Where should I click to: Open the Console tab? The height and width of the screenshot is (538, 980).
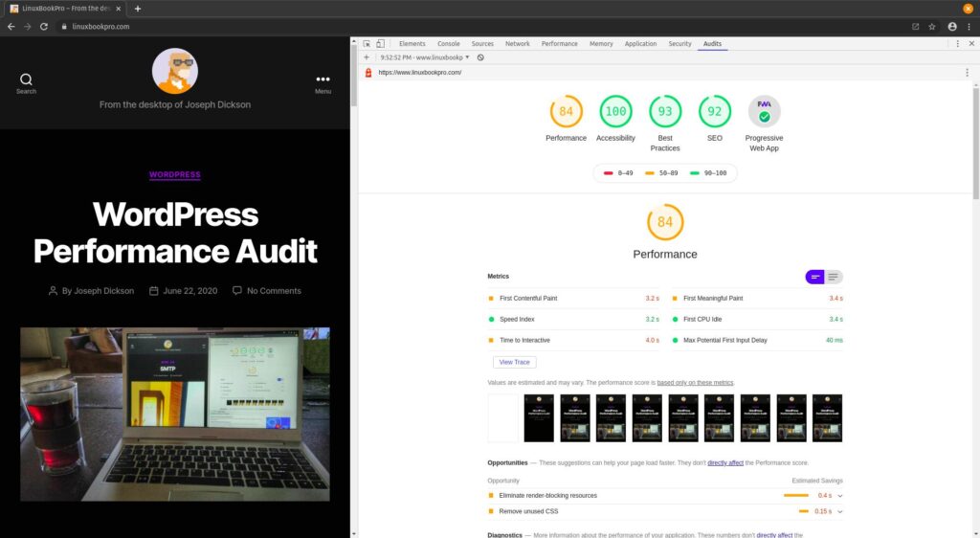tap(448, 44)
